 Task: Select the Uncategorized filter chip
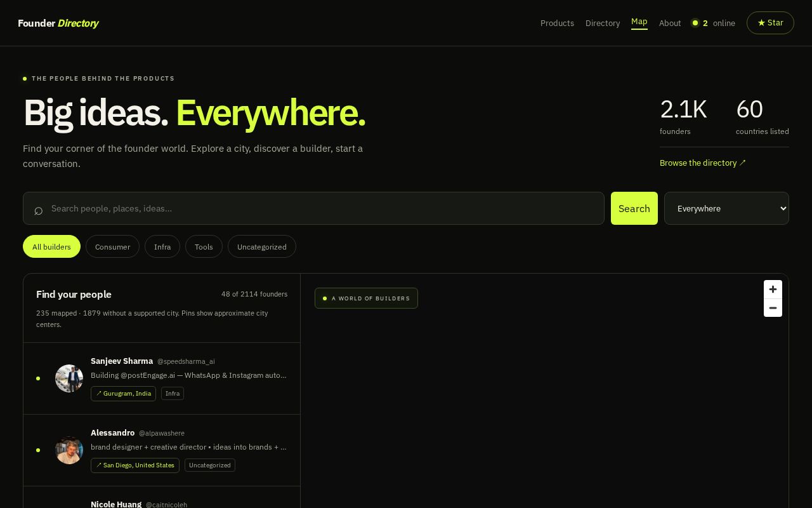[261, 246]
